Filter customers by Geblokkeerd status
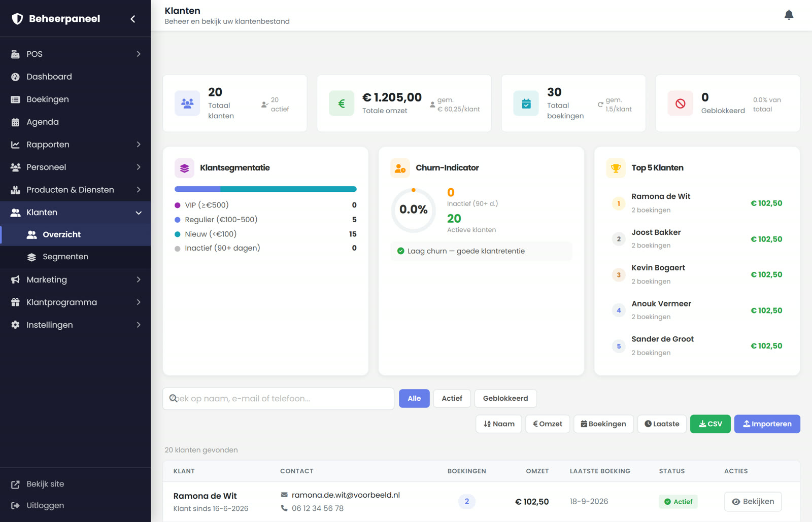 click(505, 398)
